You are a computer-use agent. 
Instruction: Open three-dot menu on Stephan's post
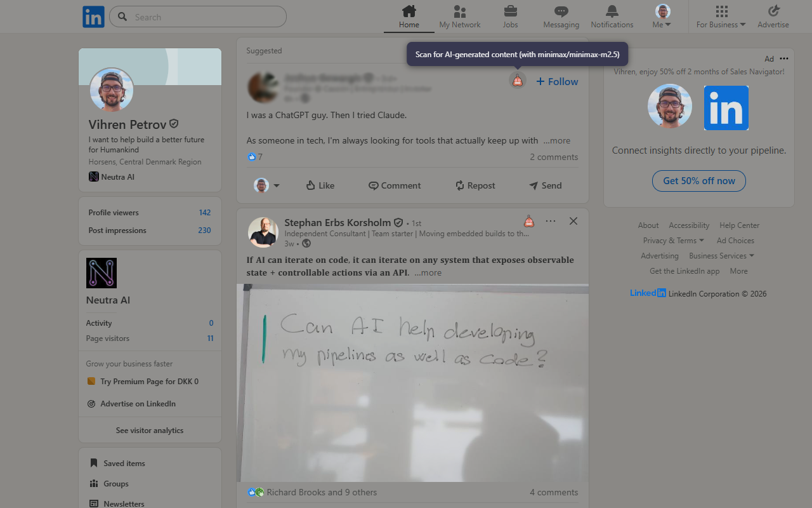(551, 221)
